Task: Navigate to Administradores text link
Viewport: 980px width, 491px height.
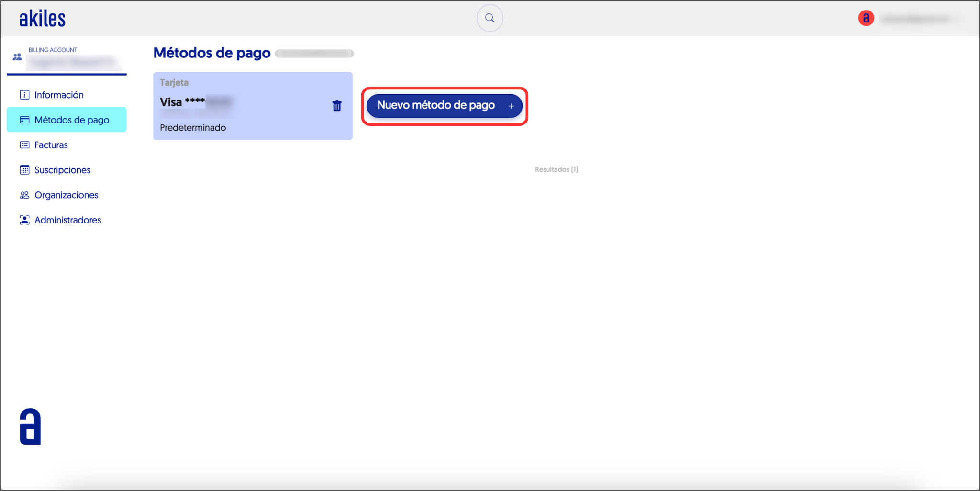Action: point(68,220)
